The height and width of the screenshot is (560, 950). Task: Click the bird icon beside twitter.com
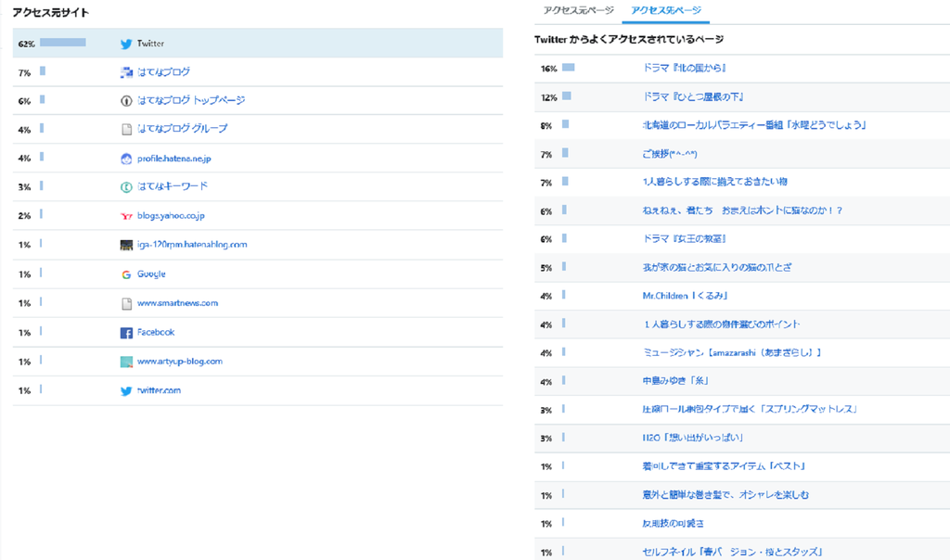click(126, 391)
